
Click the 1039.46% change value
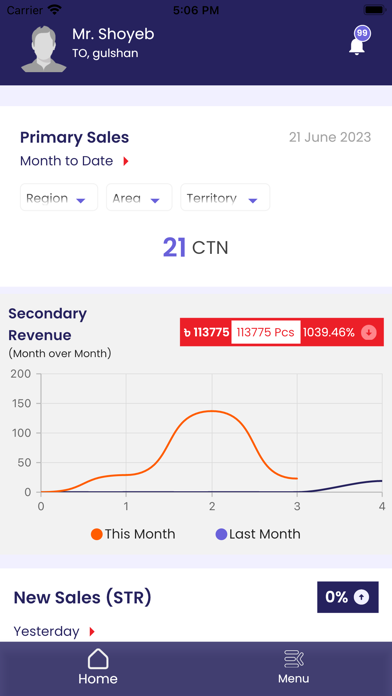(329, 332)
